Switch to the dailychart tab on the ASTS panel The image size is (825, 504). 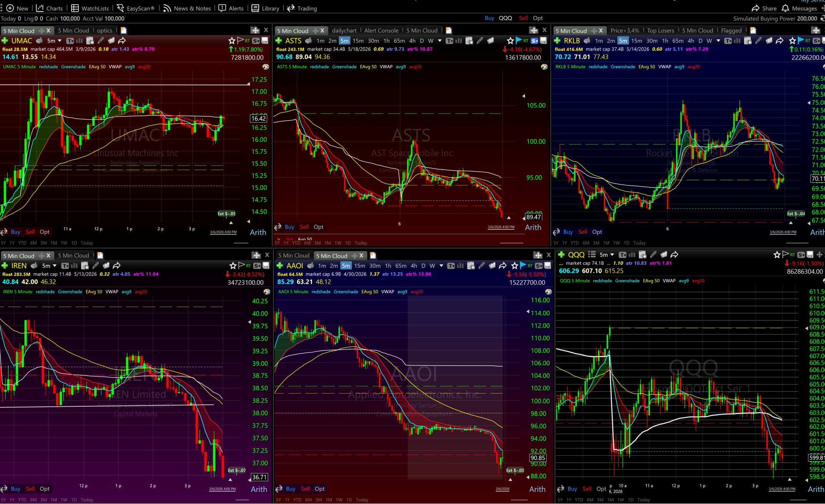click(344, 30)
